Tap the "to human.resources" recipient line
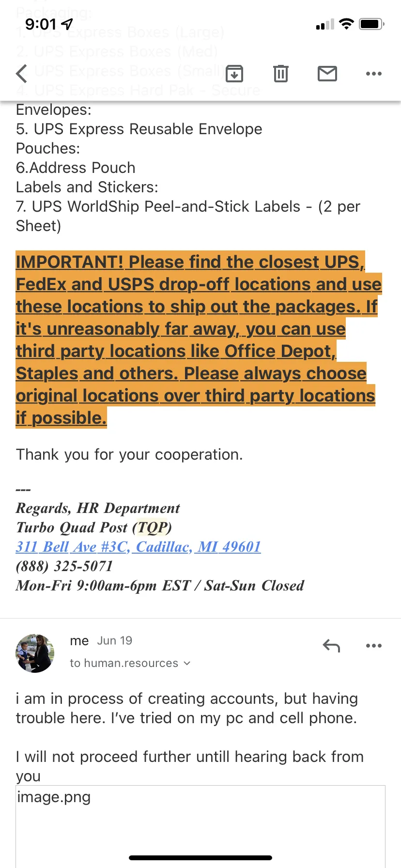Viewport: 401px width, 868px height. 124,663
